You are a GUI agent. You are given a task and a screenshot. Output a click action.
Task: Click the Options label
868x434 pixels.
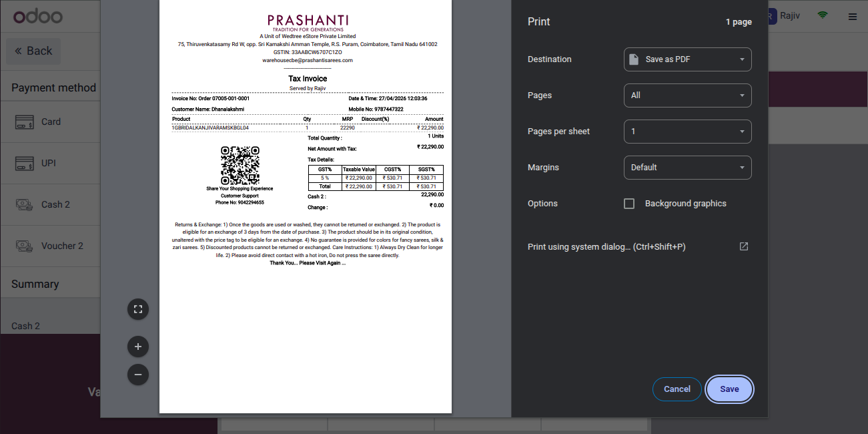pyautogui.click(x=542, y=204)
